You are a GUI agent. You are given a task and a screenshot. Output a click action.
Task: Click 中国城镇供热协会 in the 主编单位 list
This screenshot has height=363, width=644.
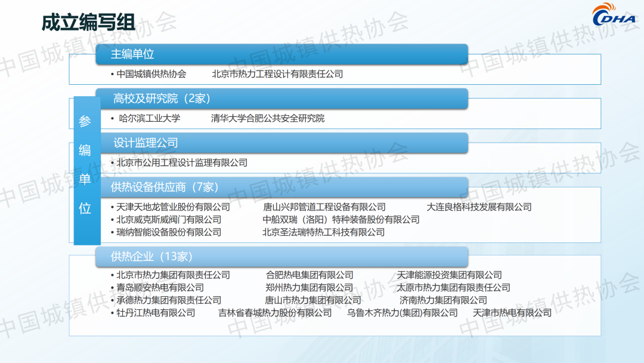point(151,75)
